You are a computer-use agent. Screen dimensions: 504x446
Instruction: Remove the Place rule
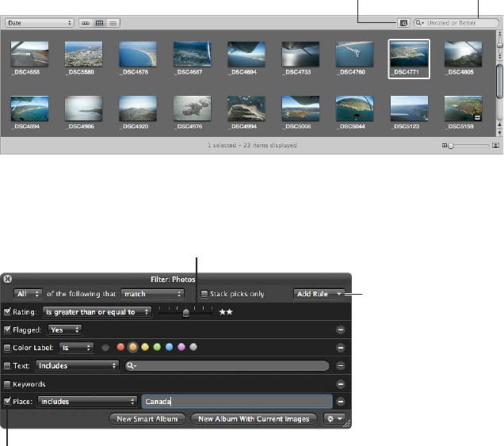tap(341, 402)
